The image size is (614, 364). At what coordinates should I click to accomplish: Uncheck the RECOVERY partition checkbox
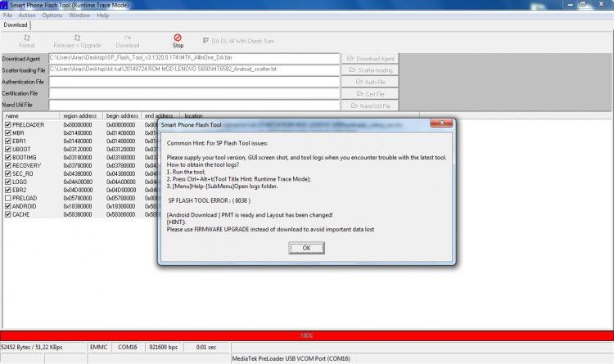[x=8, y=165]
